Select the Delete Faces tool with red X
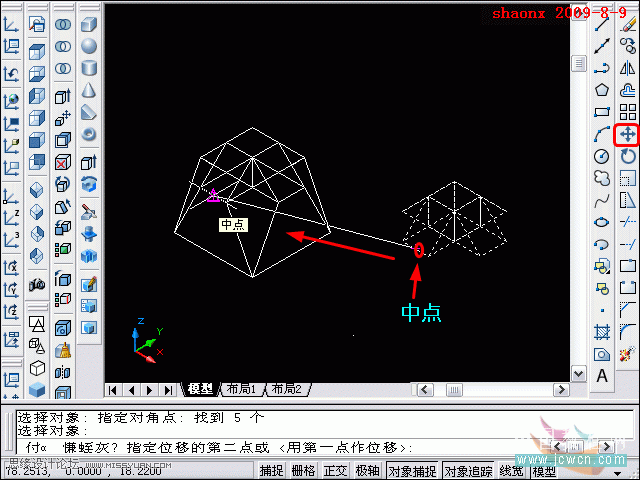This screenshot has height=480, width=640. coord(62,162)
